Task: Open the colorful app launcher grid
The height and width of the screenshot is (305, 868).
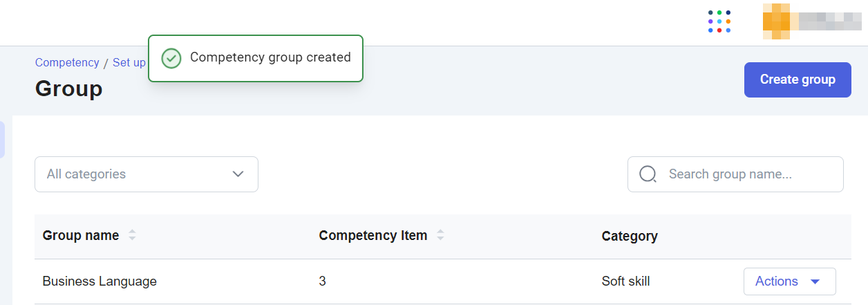Action: click(719, 21)
